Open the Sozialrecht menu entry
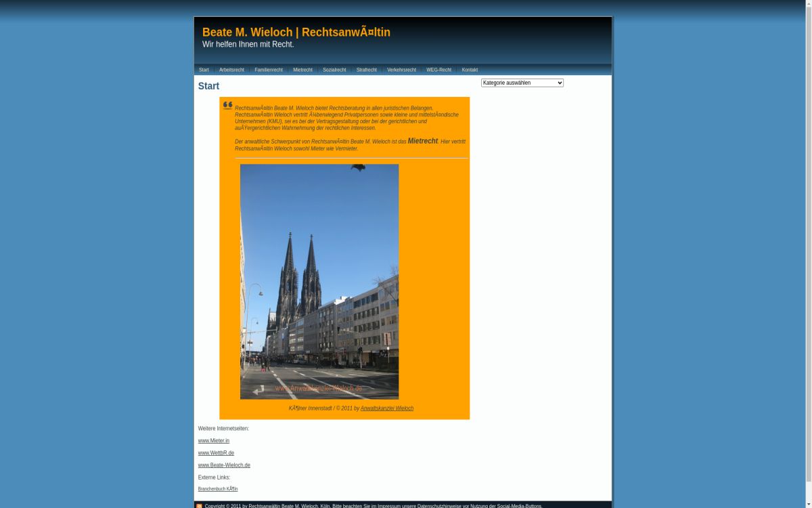Viewport: 812px width, 508px height. click(x=334, y=70)
